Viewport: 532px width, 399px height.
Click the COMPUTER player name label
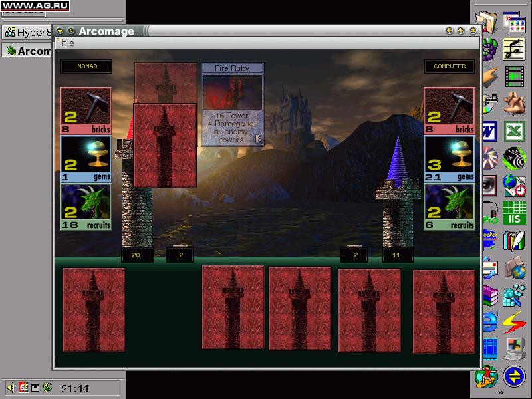pyautogui.click(x=450, y=66)
